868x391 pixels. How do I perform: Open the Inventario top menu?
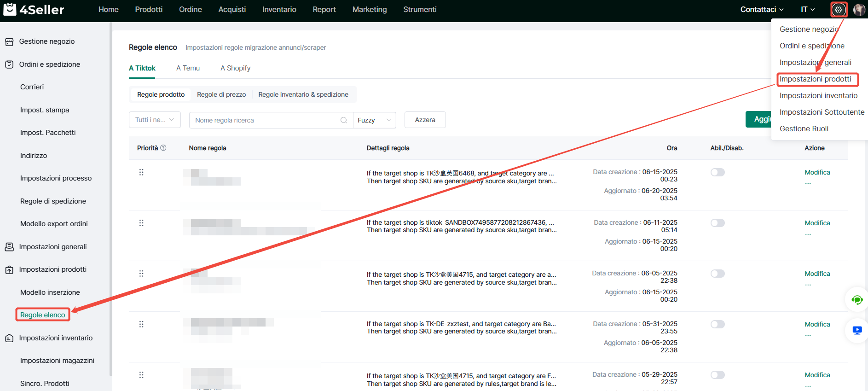click(279, 9)
